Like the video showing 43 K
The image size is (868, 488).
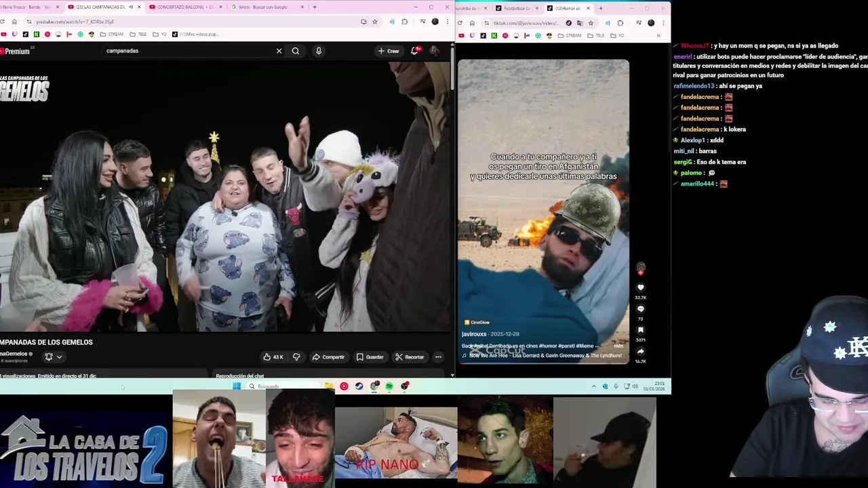pos(274,357)
